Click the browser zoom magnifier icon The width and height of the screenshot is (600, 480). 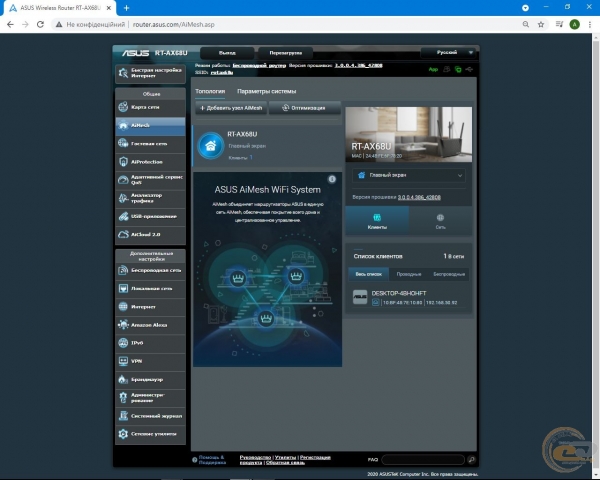click(x=526, y=24)
